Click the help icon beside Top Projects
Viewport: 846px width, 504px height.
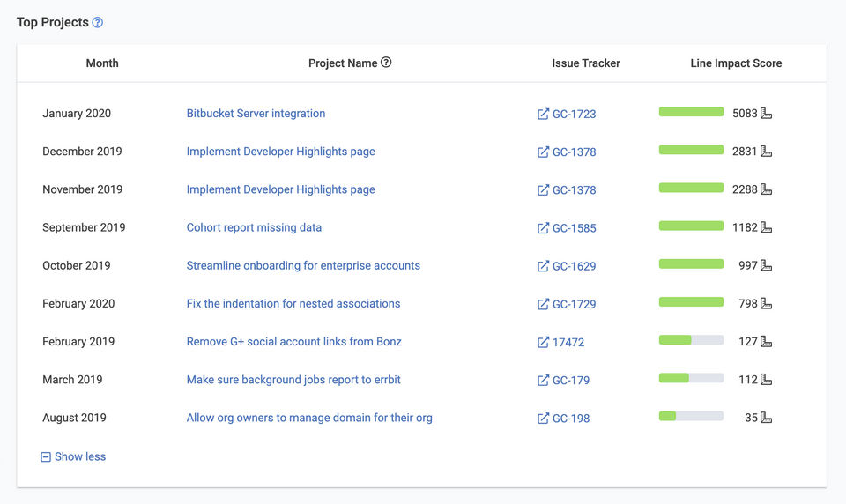tap(98, 23)
